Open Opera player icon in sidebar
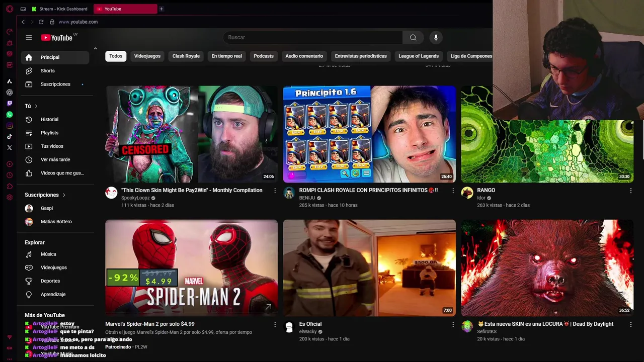644x362 pixels. click(10, 164)
